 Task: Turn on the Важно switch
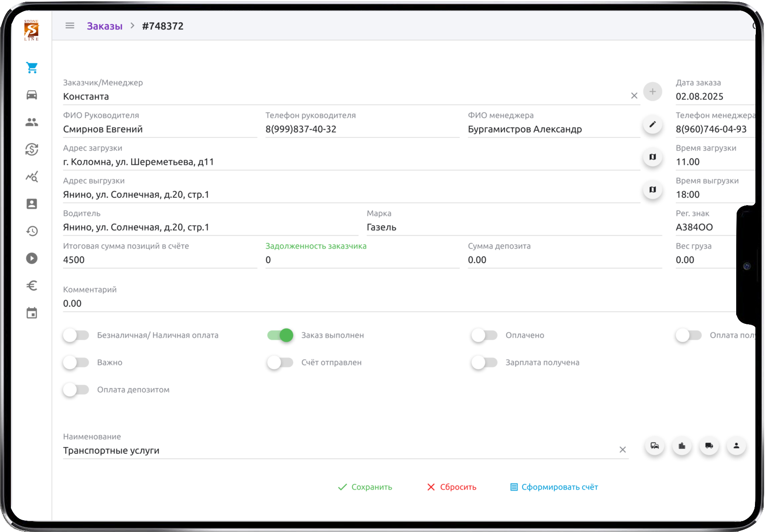[x=76, y=362]
